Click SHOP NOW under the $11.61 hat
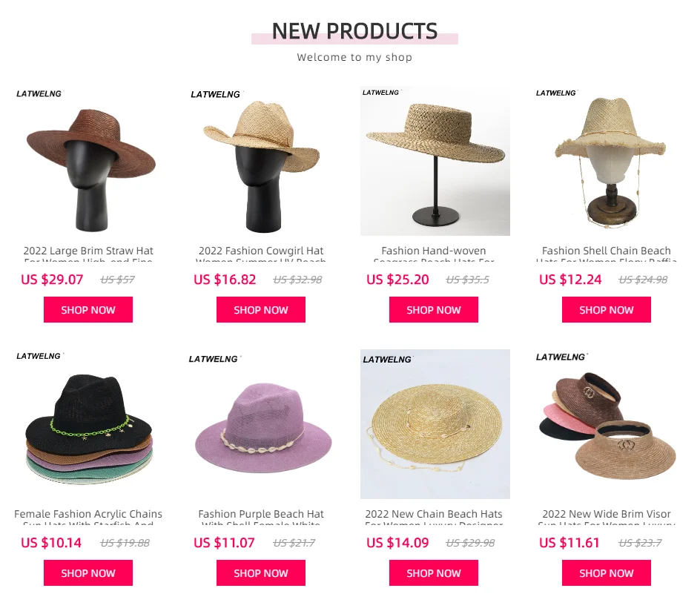The height and width of the screenshot is (614, 700). tap(607, 573)
